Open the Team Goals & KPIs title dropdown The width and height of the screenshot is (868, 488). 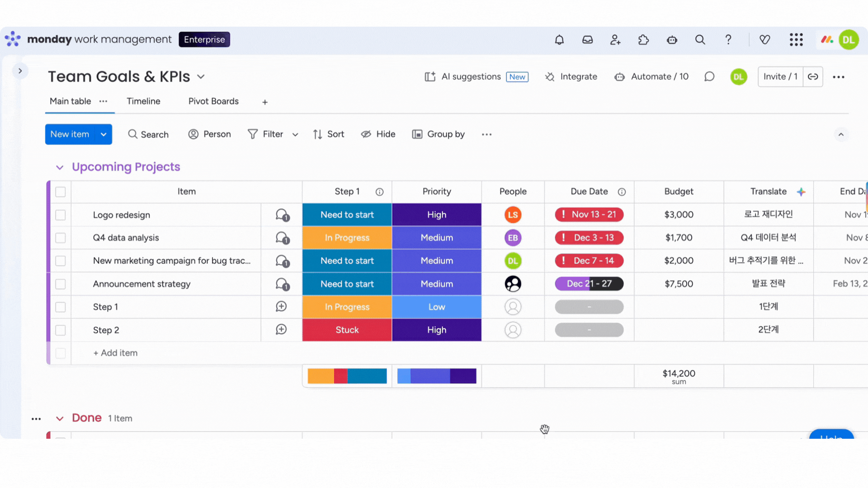pos(201,77)
